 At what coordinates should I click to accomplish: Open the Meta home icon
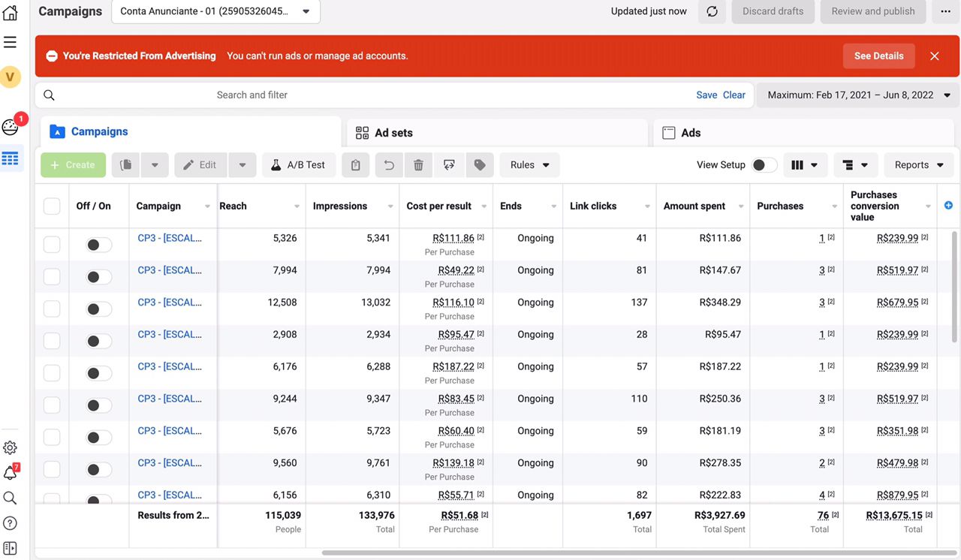click(x=11, y=12)
